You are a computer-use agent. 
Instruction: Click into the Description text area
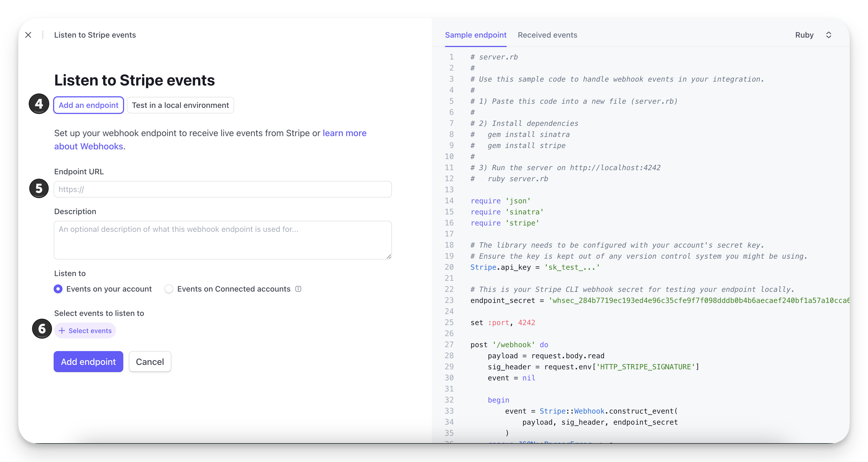point(223,240)
